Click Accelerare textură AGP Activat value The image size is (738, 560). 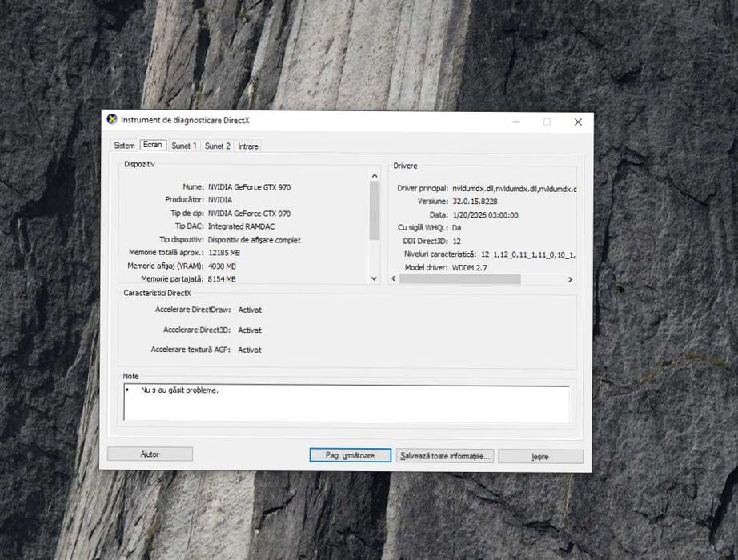click(x=250, y=350)
